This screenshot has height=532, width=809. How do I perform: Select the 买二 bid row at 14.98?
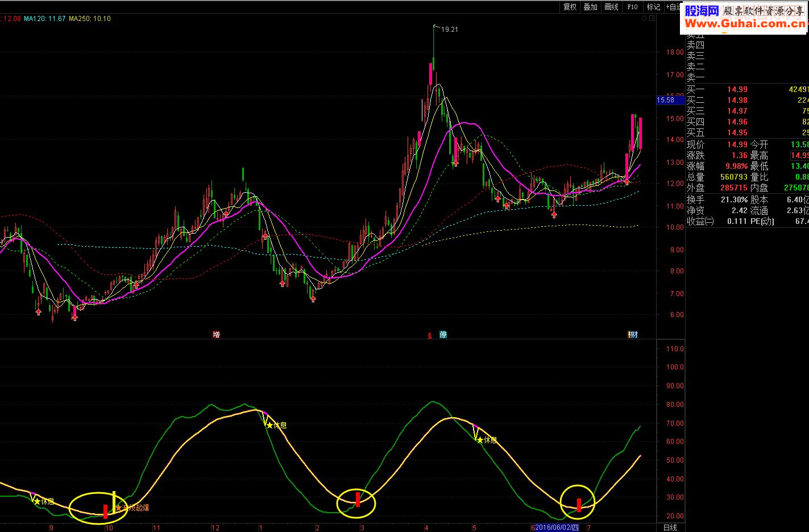(747, 100)
